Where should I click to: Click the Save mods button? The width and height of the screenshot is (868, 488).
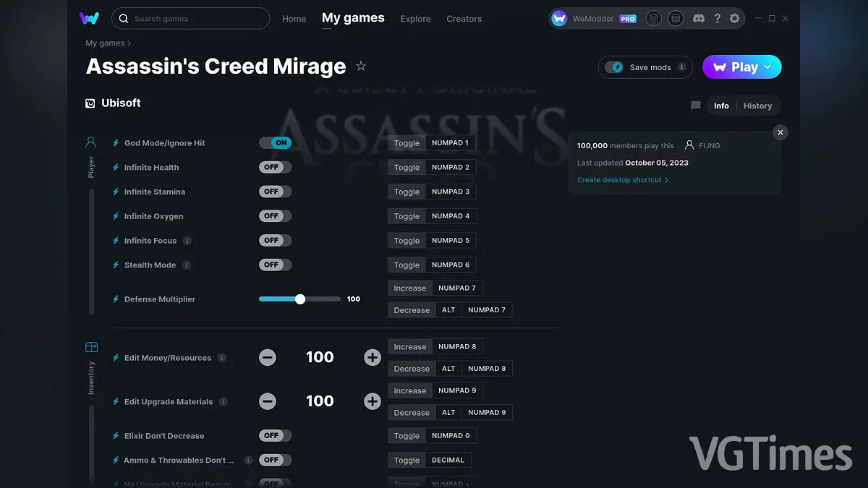click(x=644, y=67)
